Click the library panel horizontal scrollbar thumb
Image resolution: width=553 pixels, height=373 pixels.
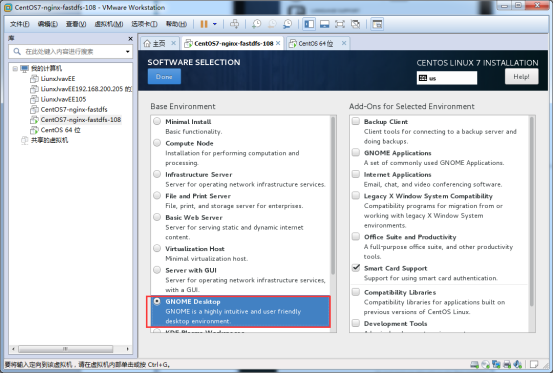[66, 349]
